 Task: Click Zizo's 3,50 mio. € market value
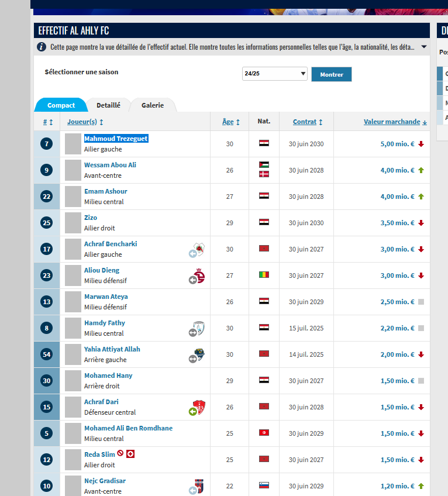[397, 223]
